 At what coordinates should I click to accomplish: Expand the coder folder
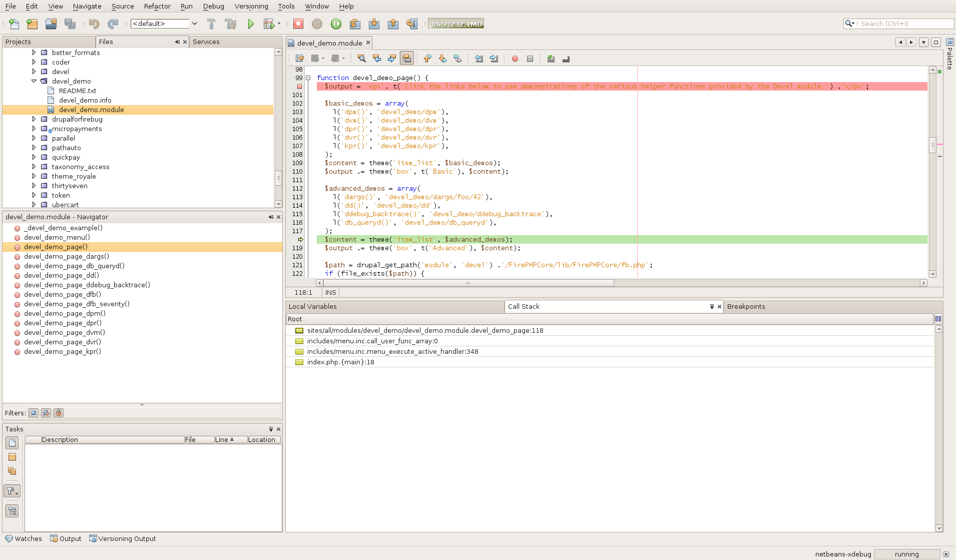[x=34, y=62]
